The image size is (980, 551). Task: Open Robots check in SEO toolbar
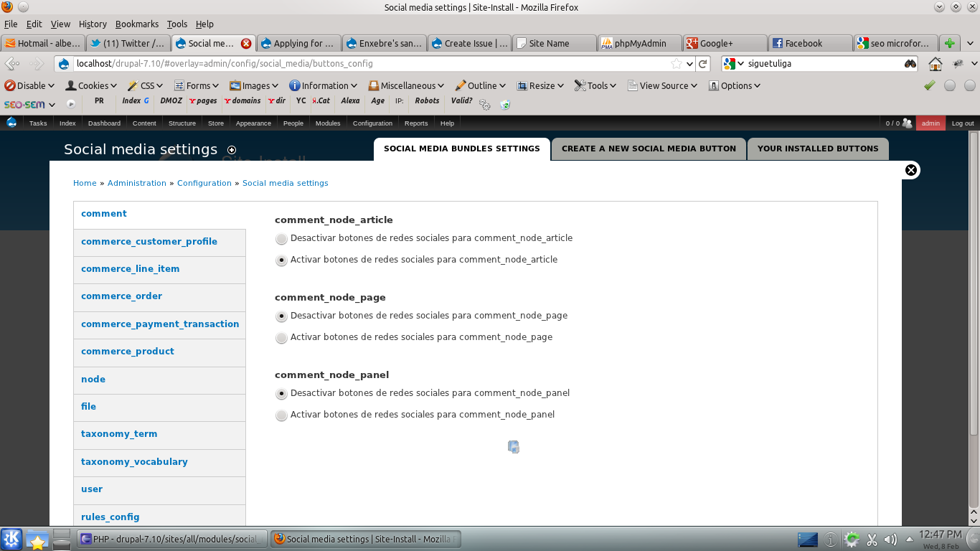[427, 101]
